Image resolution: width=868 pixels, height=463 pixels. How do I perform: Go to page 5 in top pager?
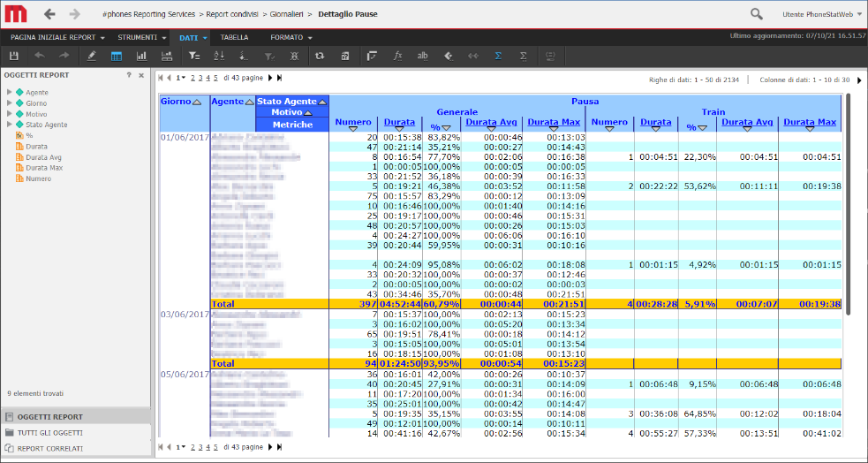coord(215,78)
